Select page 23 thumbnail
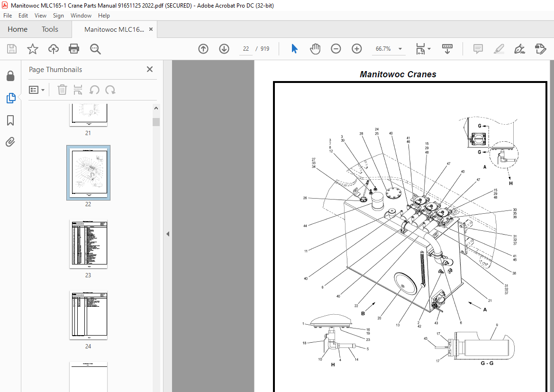Image resolution: width=554 pixels, height=392 pixels. 88,244
